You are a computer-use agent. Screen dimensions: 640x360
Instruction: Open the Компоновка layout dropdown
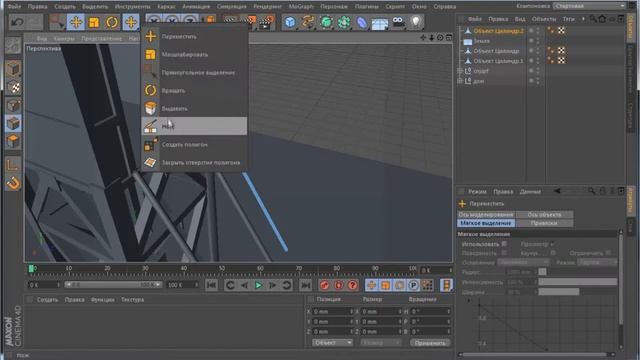tap(589, 6)
